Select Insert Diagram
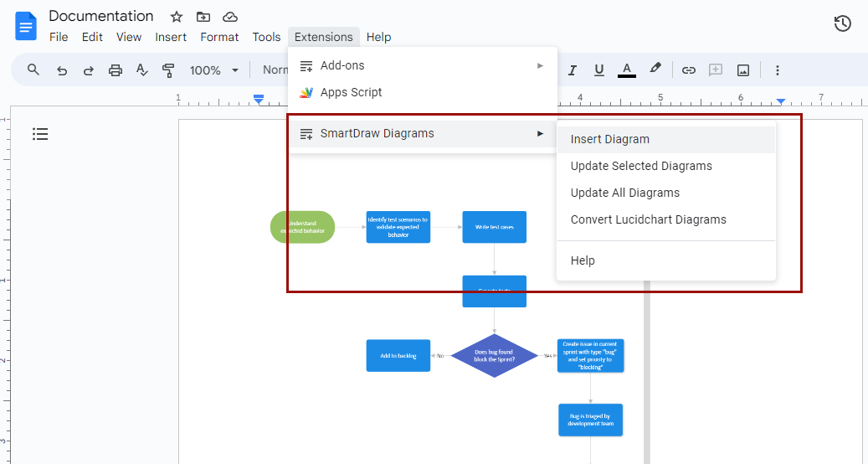 (666, 140)
